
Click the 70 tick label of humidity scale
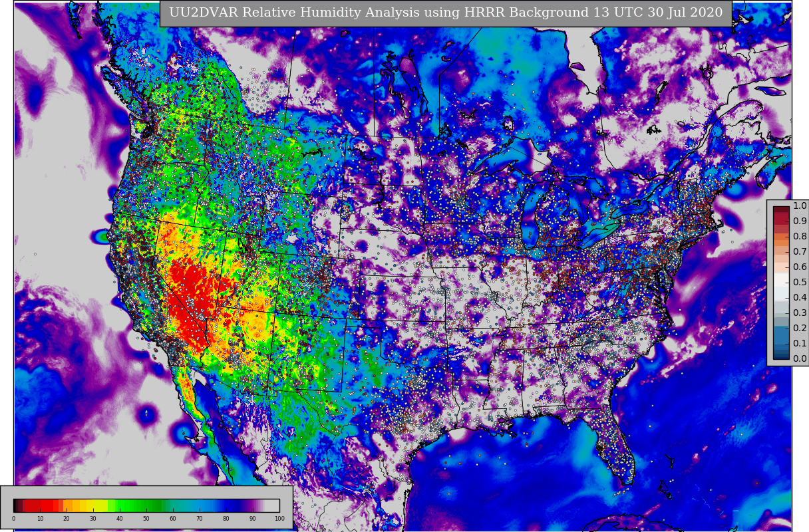pos(200,519)
